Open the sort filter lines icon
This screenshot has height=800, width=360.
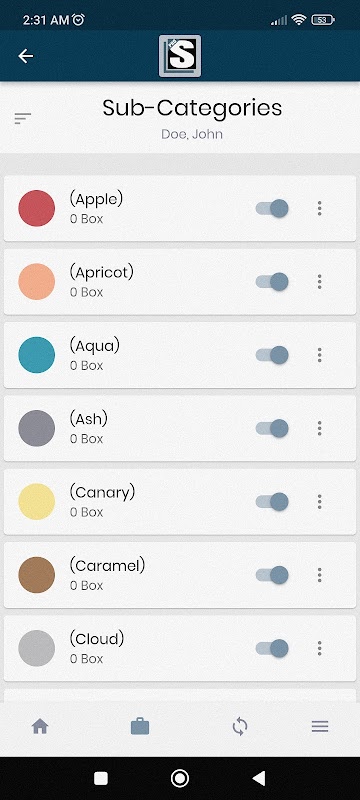(x=23, y=118)
